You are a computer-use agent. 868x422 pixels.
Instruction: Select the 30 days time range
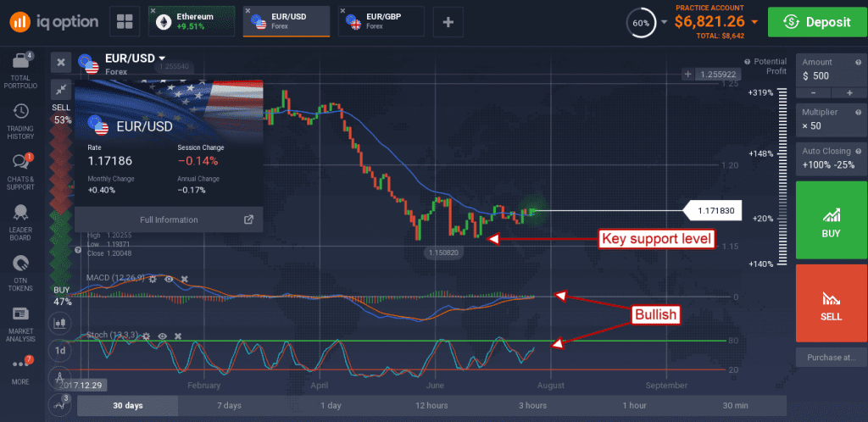point(128,405)
